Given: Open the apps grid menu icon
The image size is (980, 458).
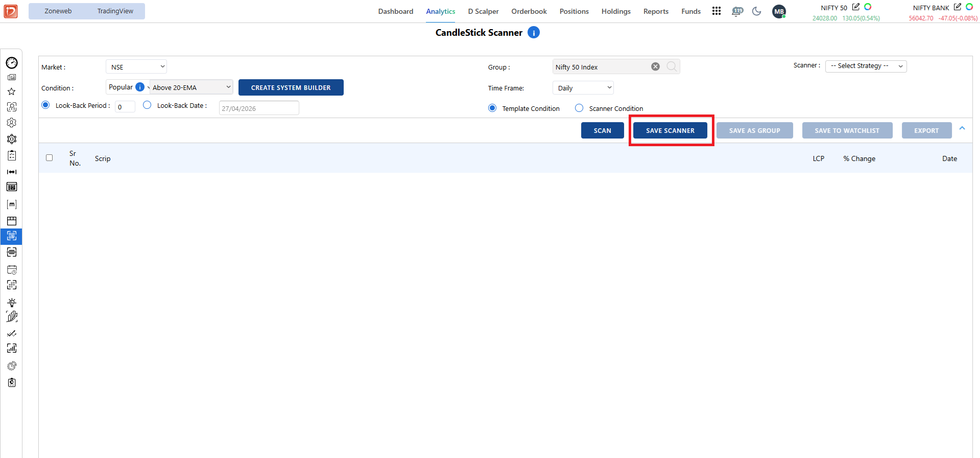Looking at the screenshot, I should [x=716, y=11].
